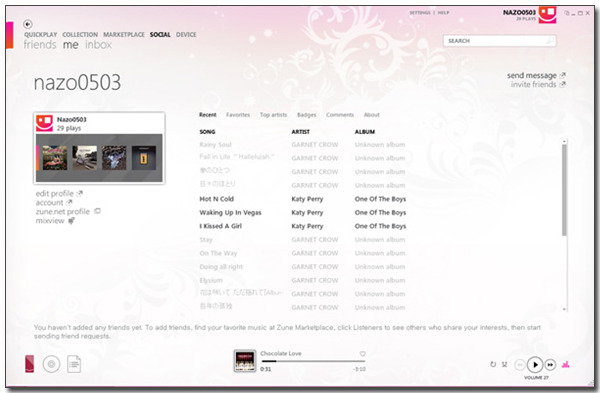Click the NAZO0503 profile avatar at top right
This screenshot has height=393, width=600.
tap(547, 15)
